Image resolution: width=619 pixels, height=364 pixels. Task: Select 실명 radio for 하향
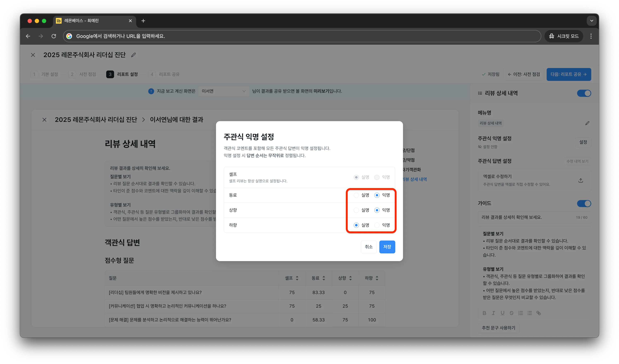[x=356, y=225]
